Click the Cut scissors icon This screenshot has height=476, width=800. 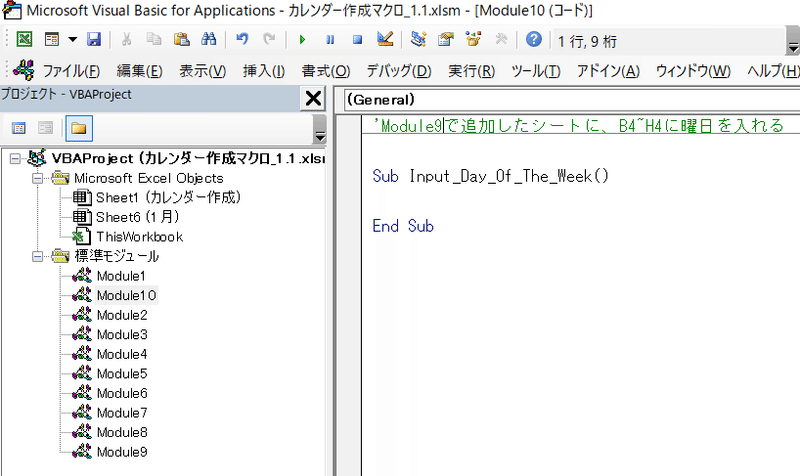(x=126, y=39)
